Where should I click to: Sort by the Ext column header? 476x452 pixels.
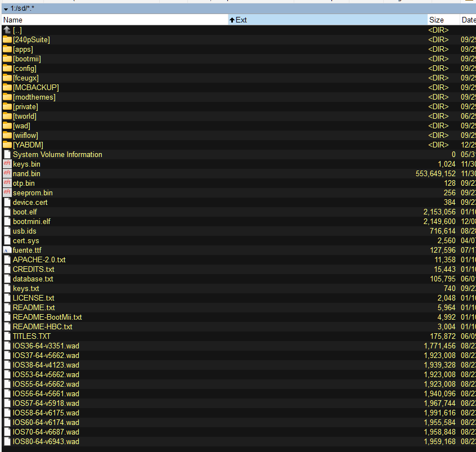coord(328,20)
